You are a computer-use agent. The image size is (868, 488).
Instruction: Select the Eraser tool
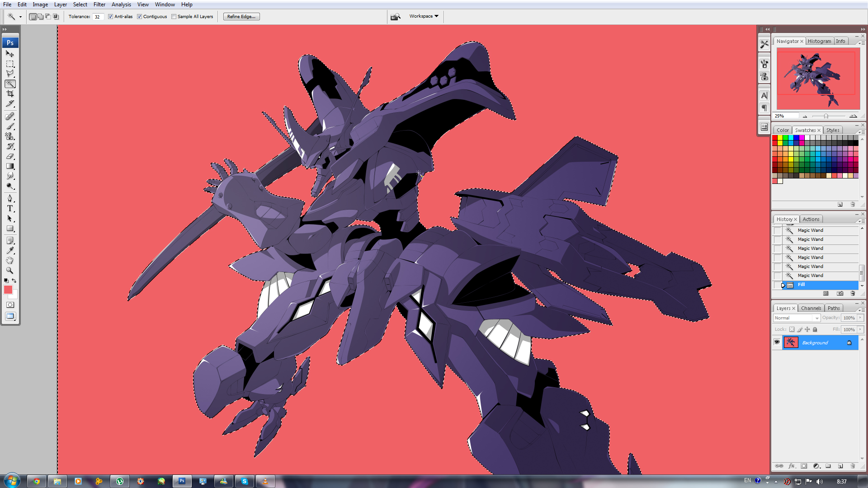[x=10, y=156]
